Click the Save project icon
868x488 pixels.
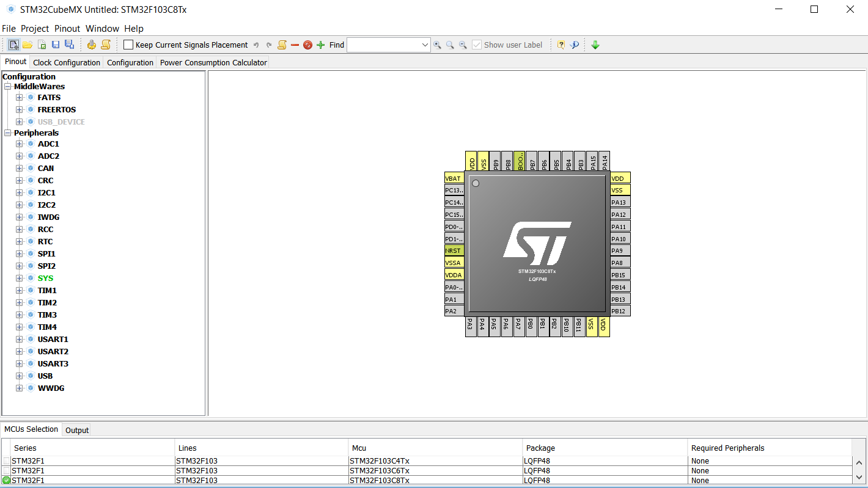56,45
